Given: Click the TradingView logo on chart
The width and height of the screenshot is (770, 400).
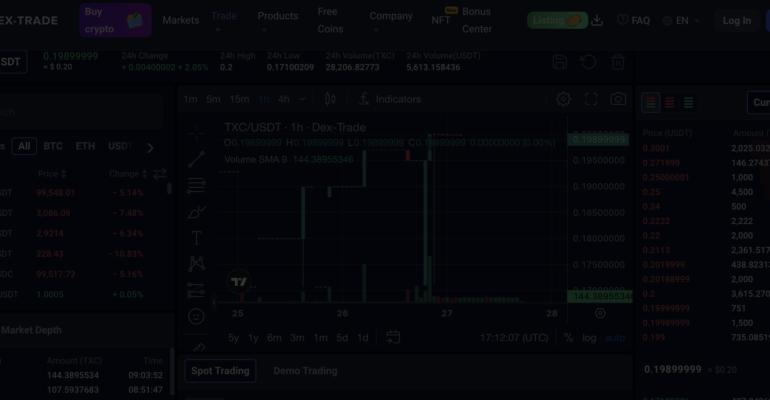Looking at the screenshot, I should [239, 282].
